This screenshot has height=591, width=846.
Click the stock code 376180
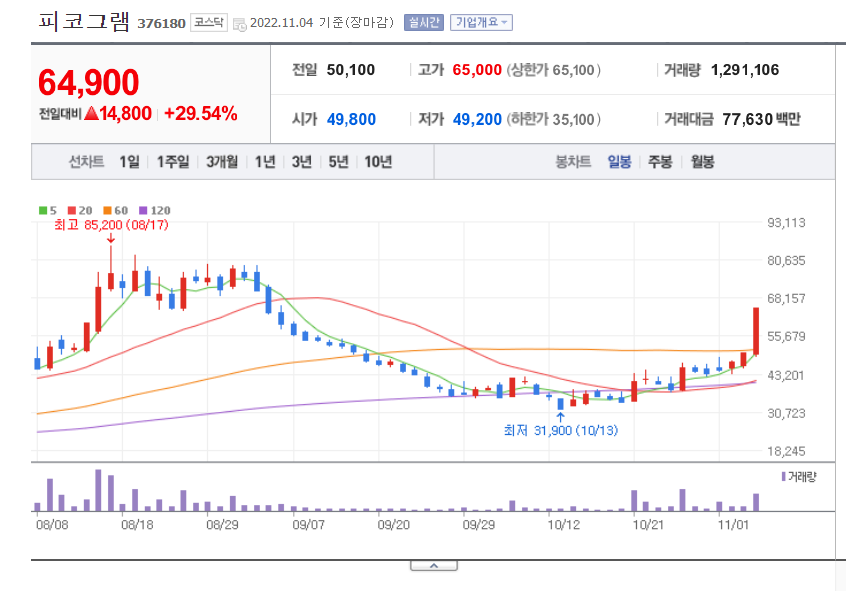click(x=161, y=23)
